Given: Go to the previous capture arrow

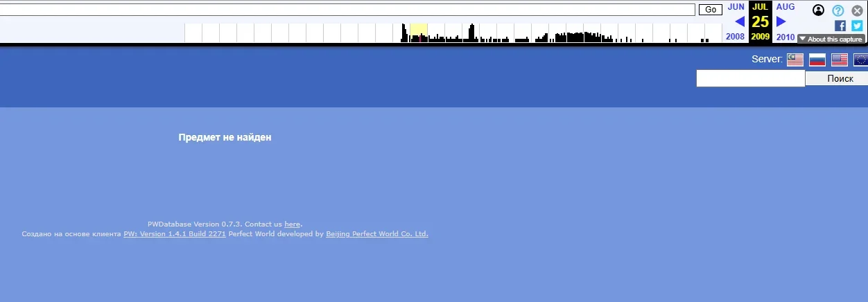Looking at the screenshot, I should [739, 21].
